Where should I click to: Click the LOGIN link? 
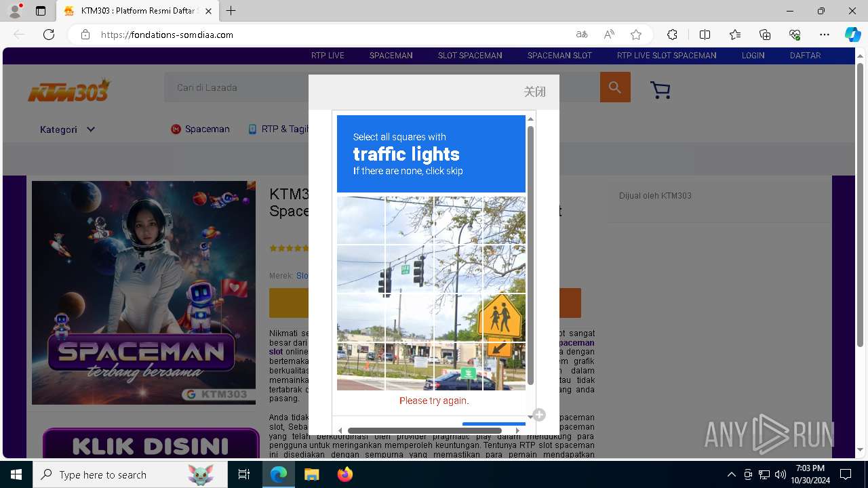pyautogui.click(x=753, y=56)
